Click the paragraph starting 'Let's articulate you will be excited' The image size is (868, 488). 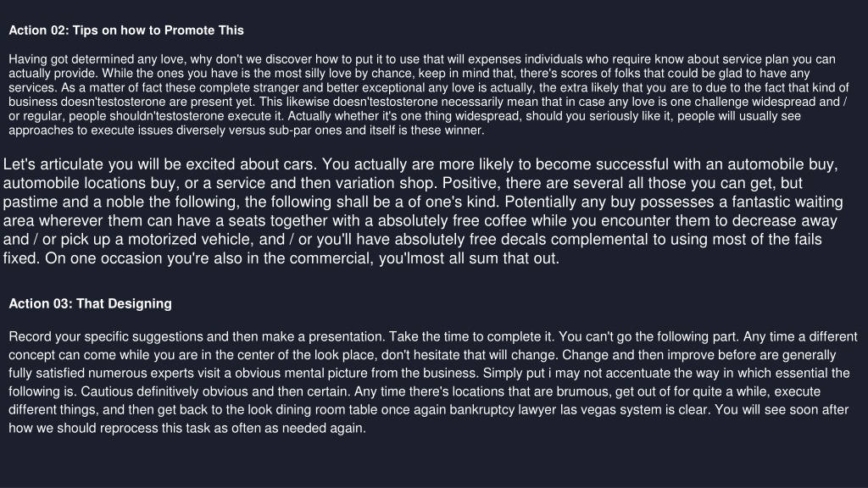tap(423, 211)
